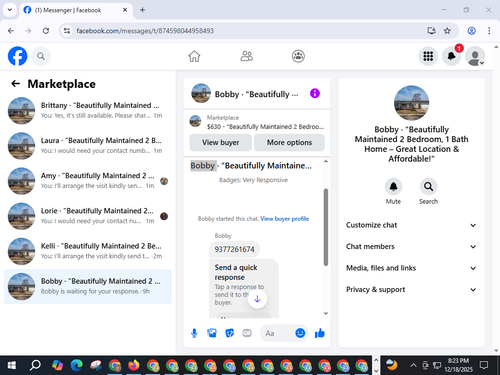Open Marketplace listing $630 banner

click(257, 122)
